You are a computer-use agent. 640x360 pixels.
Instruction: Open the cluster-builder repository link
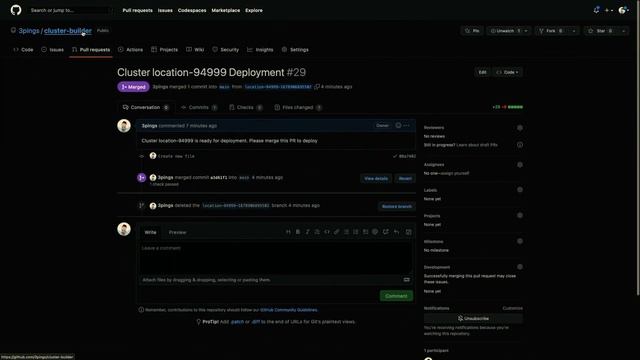[68, 31]
